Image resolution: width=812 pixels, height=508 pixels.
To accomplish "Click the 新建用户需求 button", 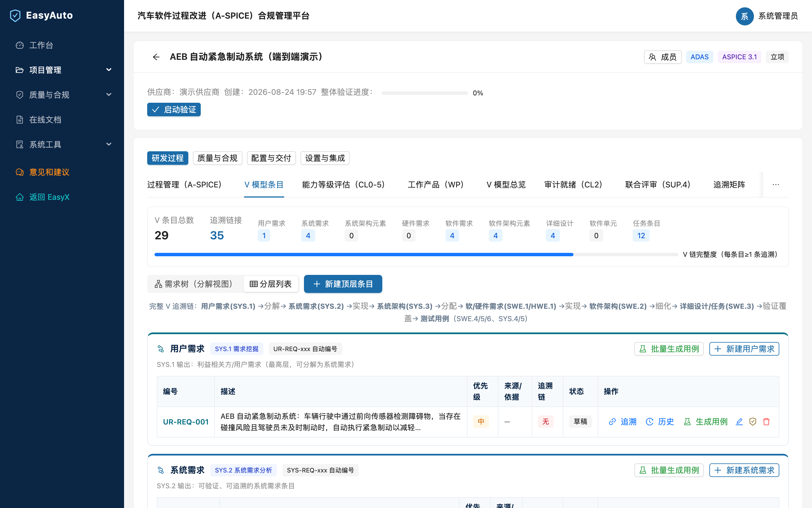I will 744,349.
